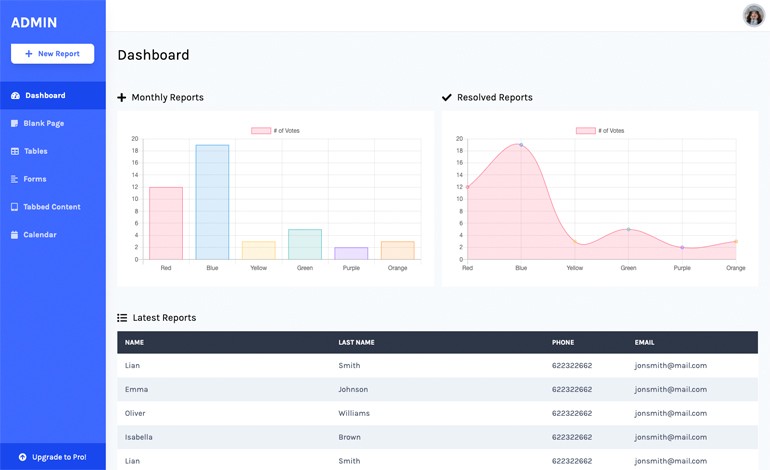
Task: Click the Blue data point on line chart
Action: pyautogui.click(x=521, y=145)
